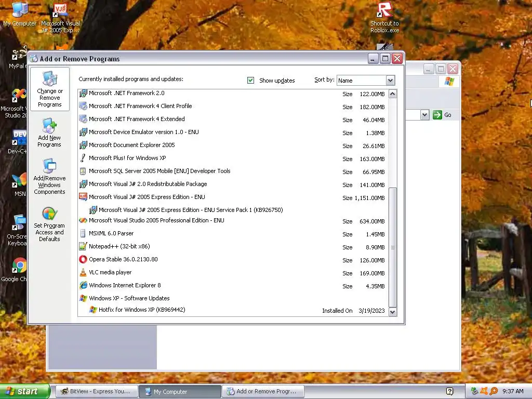Select the VLC media player row text
Image resolution: width=532 pixels, height=399 pixels.
[x=110, y=272]
